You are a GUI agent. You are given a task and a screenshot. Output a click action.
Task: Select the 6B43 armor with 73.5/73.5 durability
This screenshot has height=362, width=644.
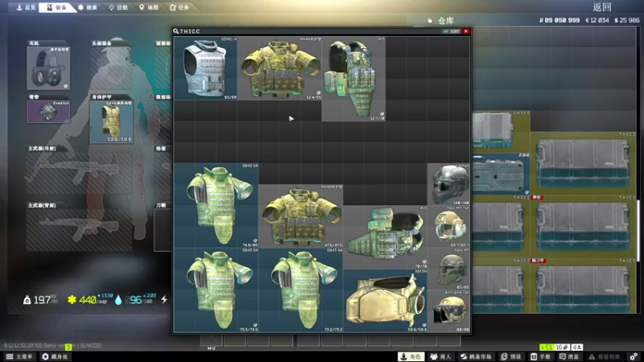tap(216, 290)
